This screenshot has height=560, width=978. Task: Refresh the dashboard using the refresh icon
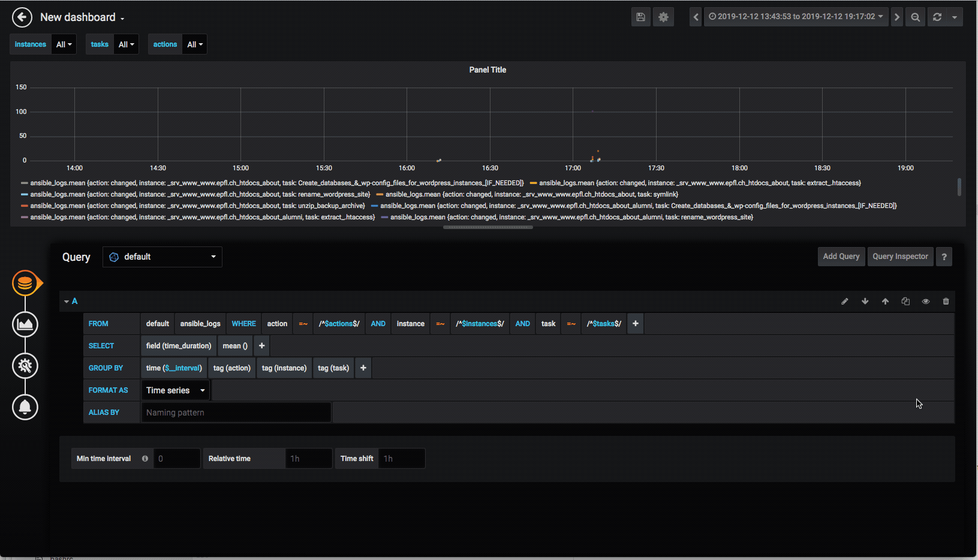point(937,17)
